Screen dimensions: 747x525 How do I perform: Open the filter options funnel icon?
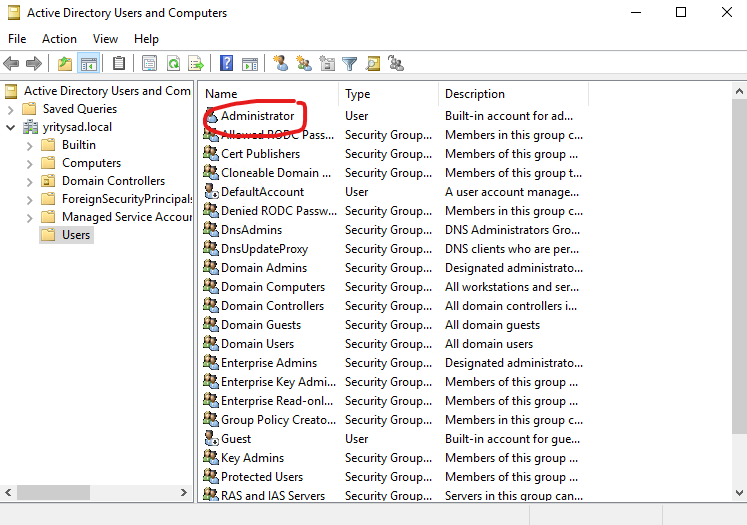pos(350,63)
